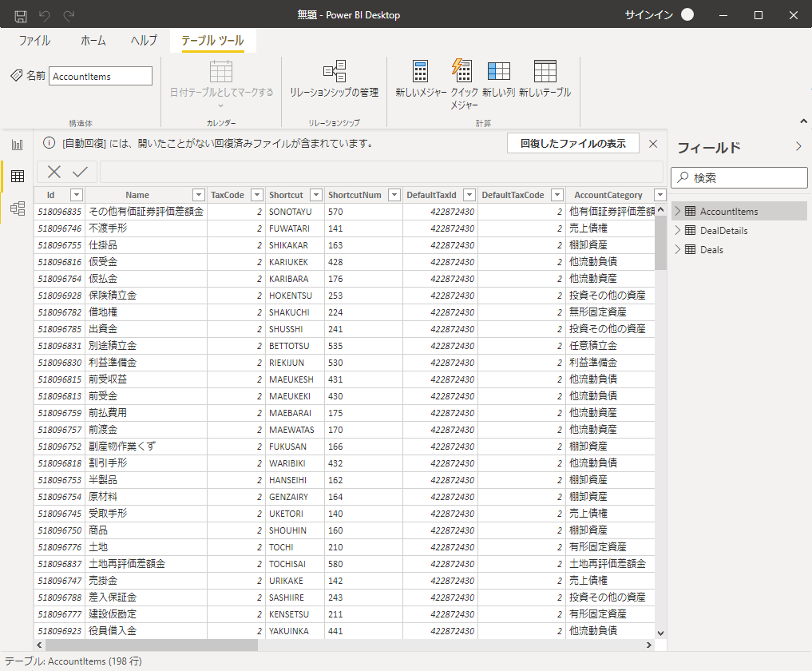Click the table 名前 input field
This screenshot has width=812, height=671.
101,76
